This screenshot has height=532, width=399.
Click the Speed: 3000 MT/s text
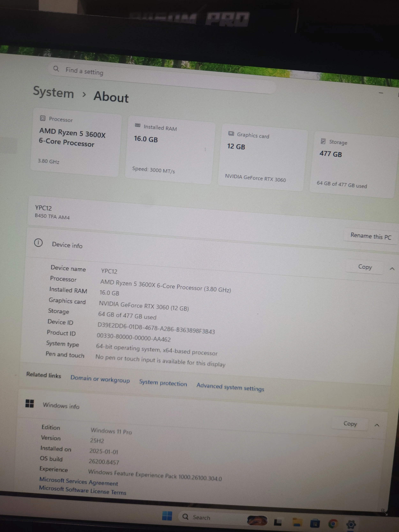tap(153, 170)
